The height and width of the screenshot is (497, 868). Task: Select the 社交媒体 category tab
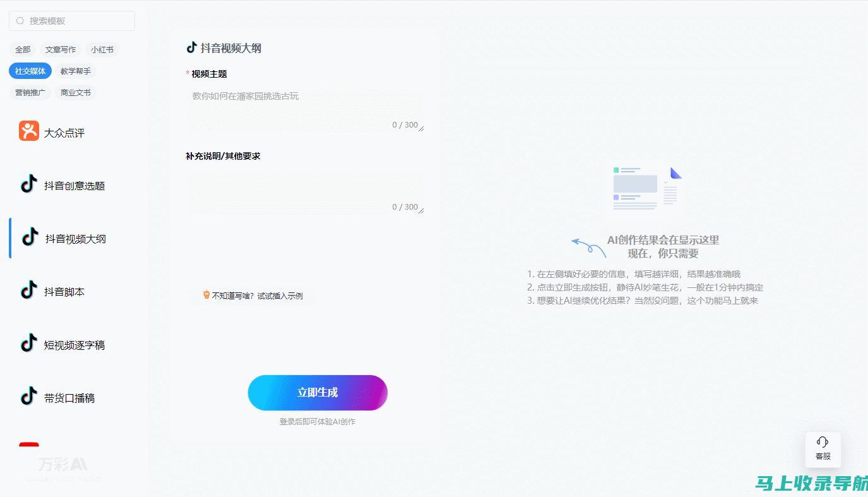pos(30,71)
